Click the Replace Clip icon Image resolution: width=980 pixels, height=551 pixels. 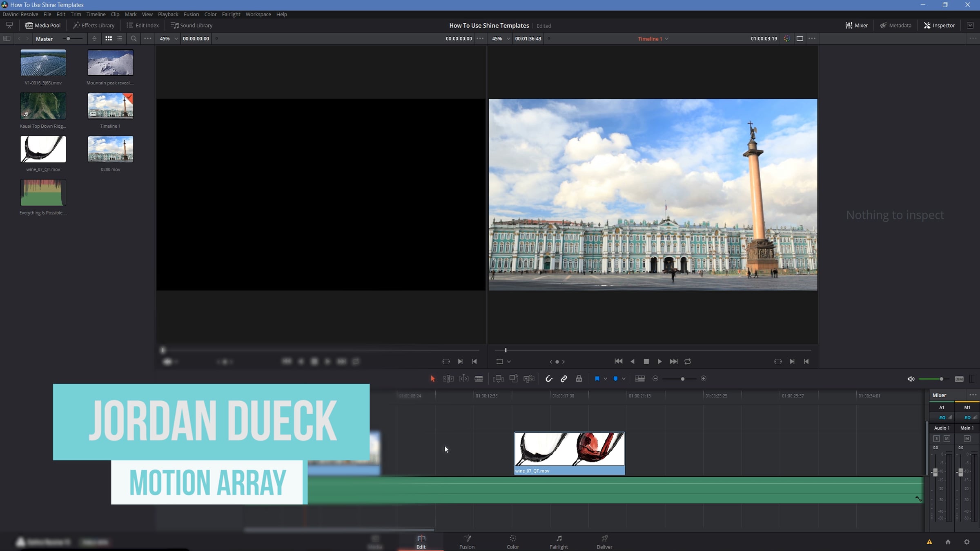tap(529, 379)
